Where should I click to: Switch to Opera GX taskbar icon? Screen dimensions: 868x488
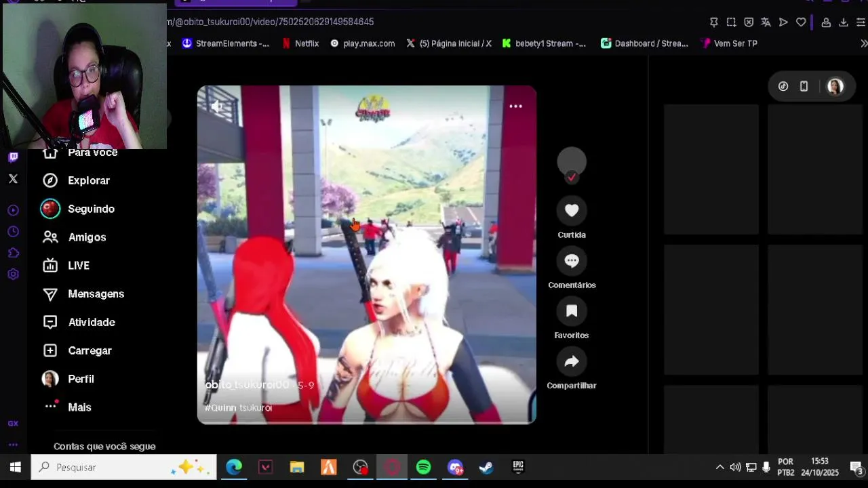392,468
